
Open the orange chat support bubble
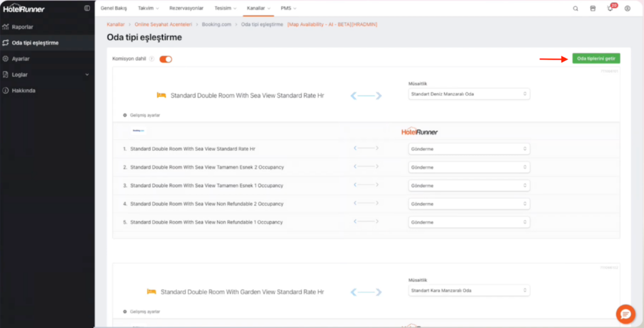[625, 313]
